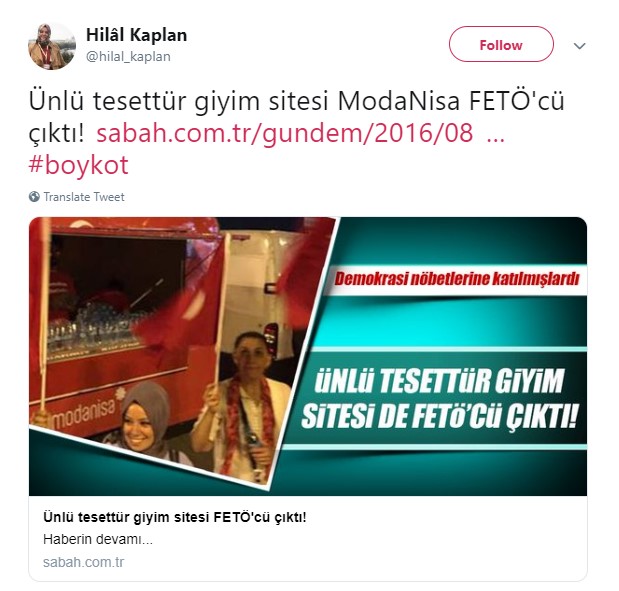Image resolution: width=619 pixels, height=591 pixels.
Task: Click the globe icon beside Translate Tweet
Action: point(34,197)
